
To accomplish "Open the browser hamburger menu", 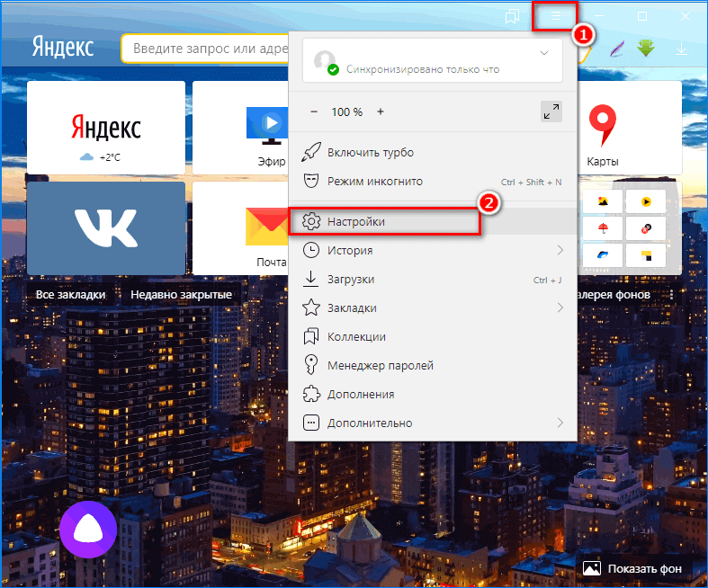I will pos(556,17).
